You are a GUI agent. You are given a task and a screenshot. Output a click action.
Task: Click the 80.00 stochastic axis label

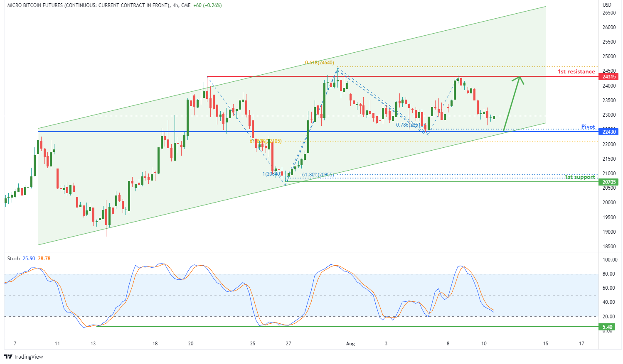pyautogui.click(x=609, y=274)
